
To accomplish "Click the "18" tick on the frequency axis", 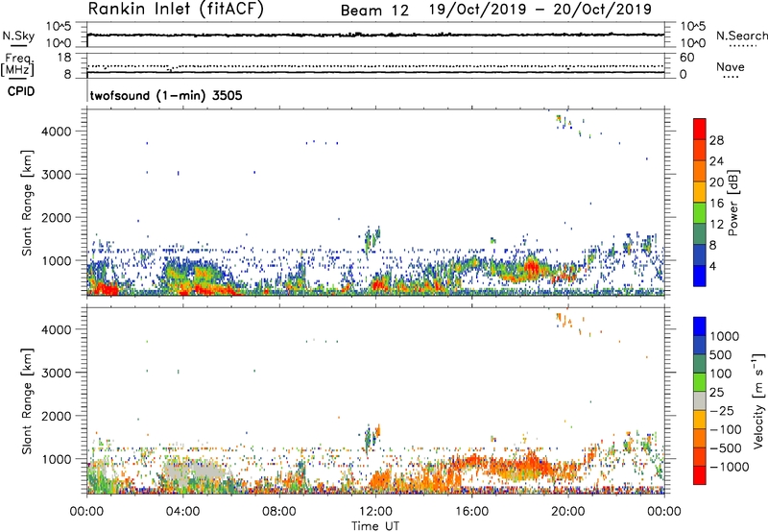I will click(x=64, y=58).
